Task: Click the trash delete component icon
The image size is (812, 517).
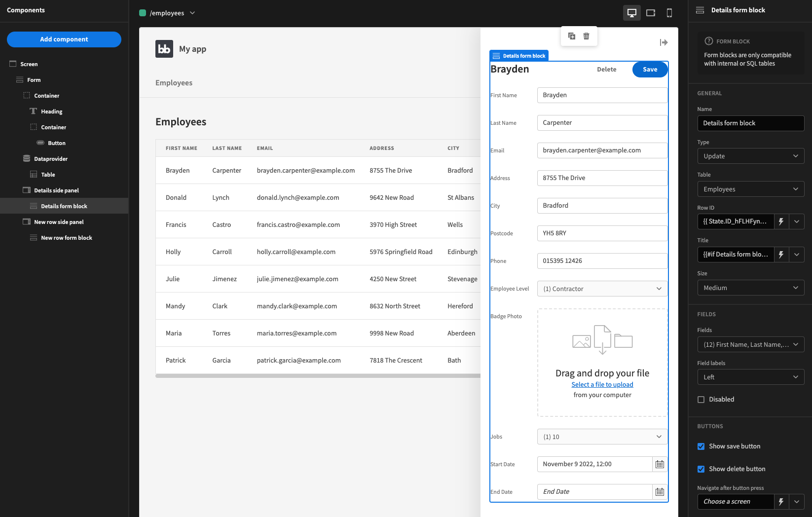Action: tap(586, 36)
